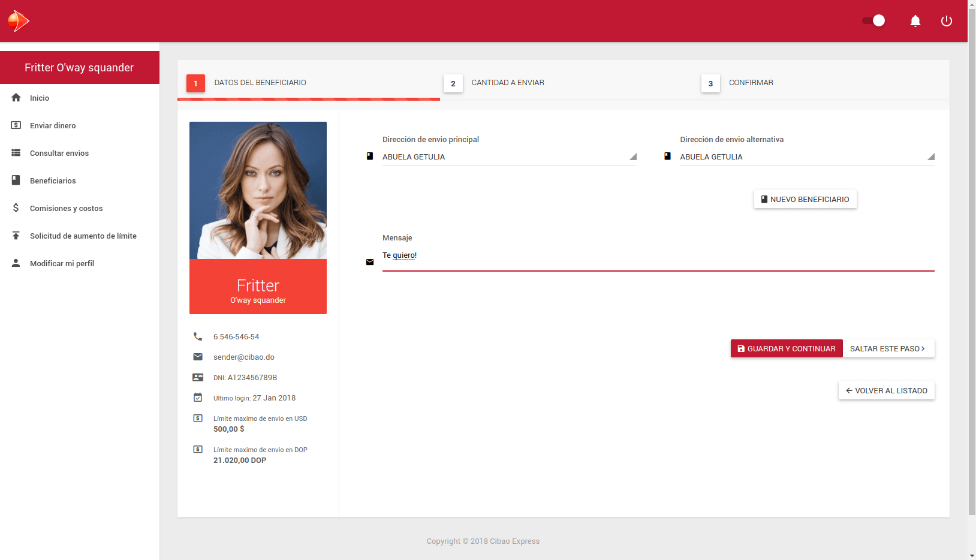
Task: Click book icon beside principal address
Action: tap(370, 156)
